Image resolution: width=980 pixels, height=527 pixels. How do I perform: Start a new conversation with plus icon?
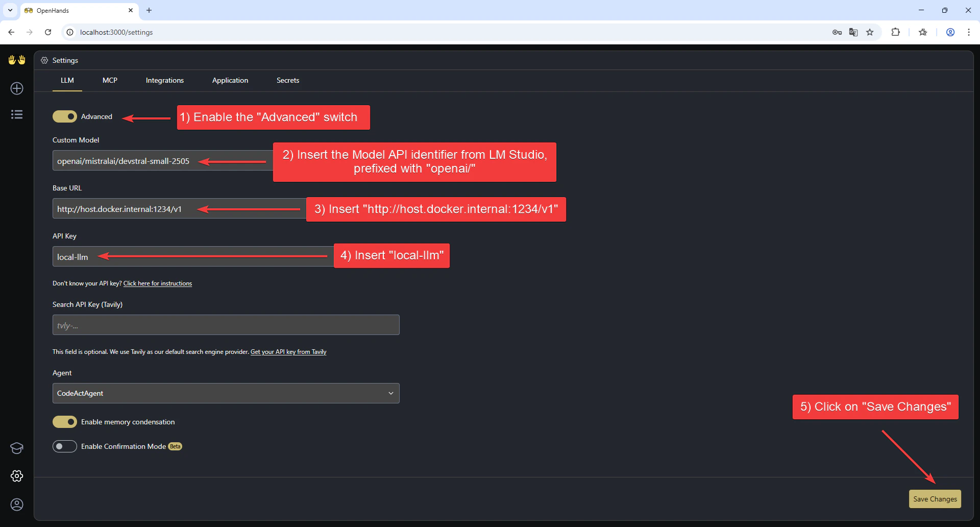tap(17, 88)
